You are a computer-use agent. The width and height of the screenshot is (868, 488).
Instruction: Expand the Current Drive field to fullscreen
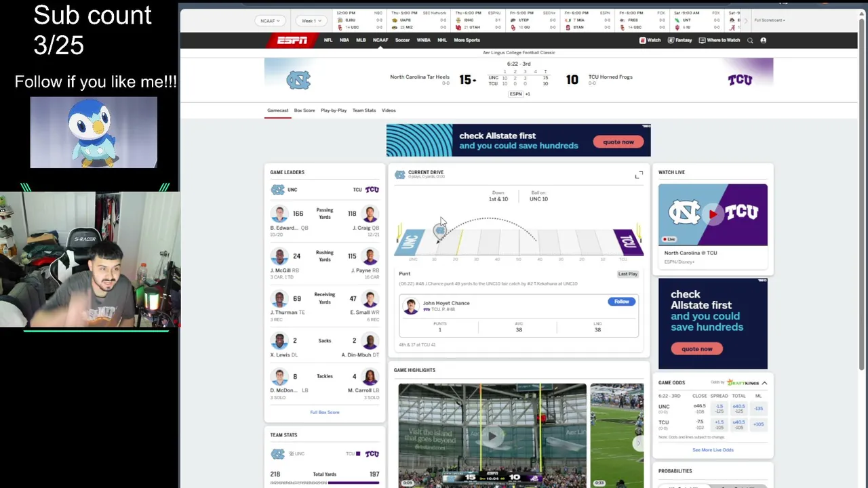click(639, 175)
